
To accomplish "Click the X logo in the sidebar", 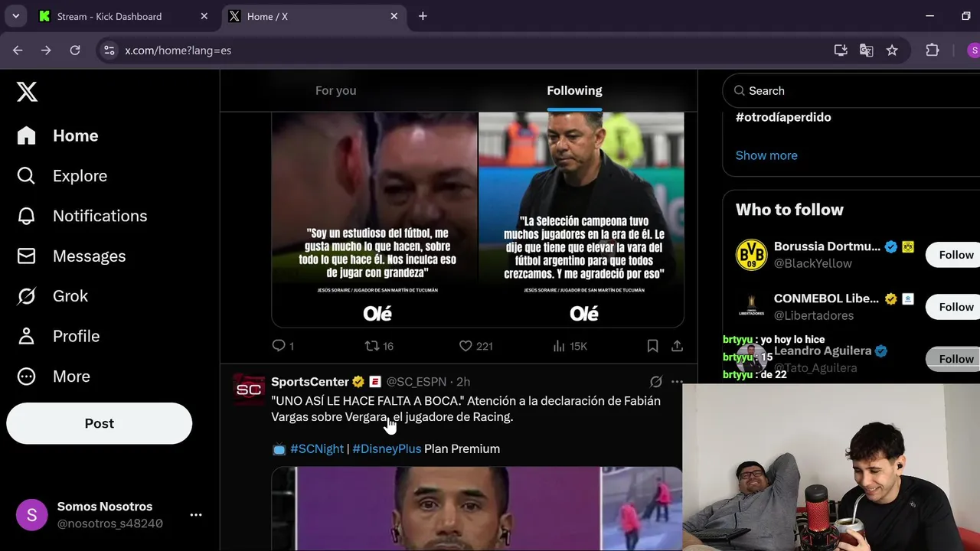I will (x=27, y=92).
